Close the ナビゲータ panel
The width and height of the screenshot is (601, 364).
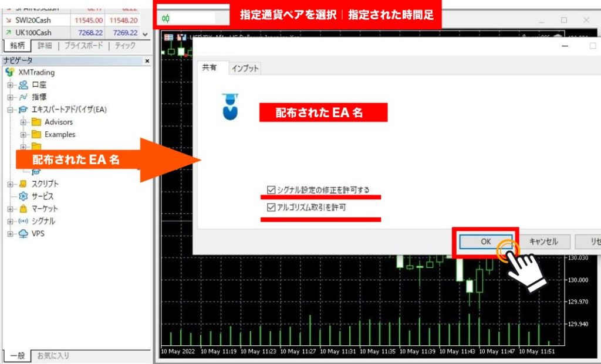coord(147,60)
